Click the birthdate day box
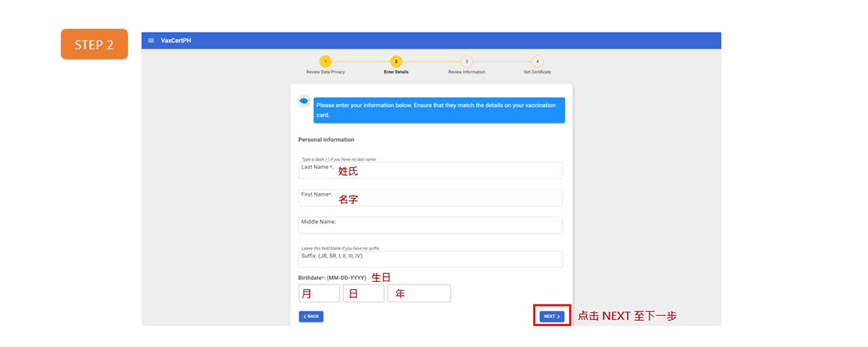The image size is (868, 347). (363, 294)
